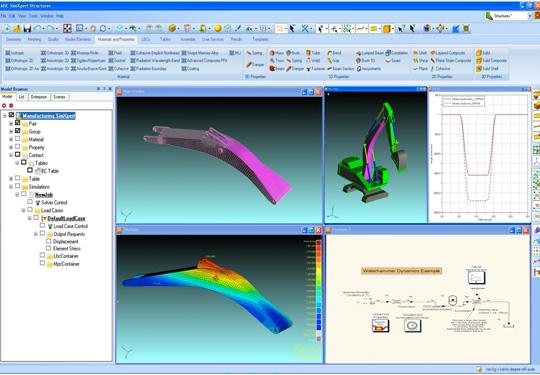Toggle the Element Stress checkbox
Image resolution: width=540 pixels, height=375 pixels.
click(x=49, y=248)
